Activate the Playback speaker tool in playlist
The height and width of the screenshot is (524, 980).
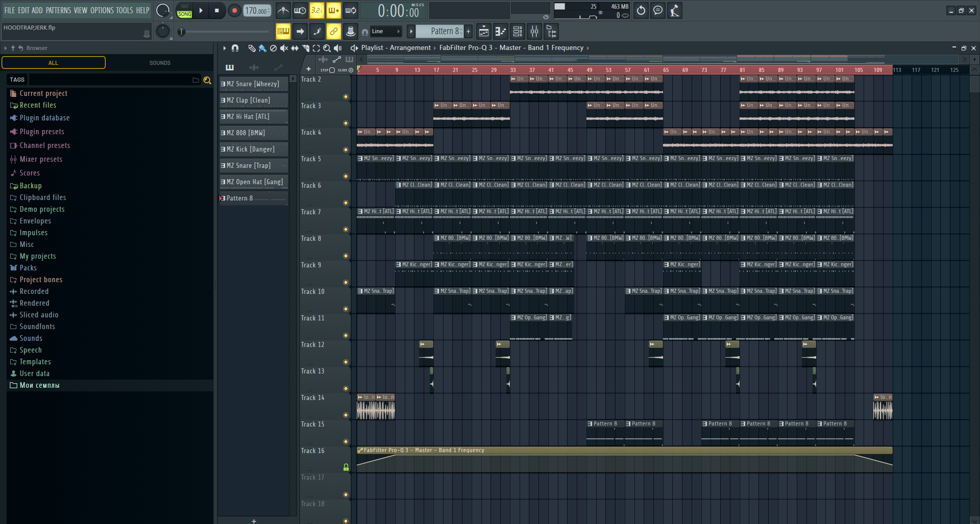pyautogui.click(x=337, y=48)
